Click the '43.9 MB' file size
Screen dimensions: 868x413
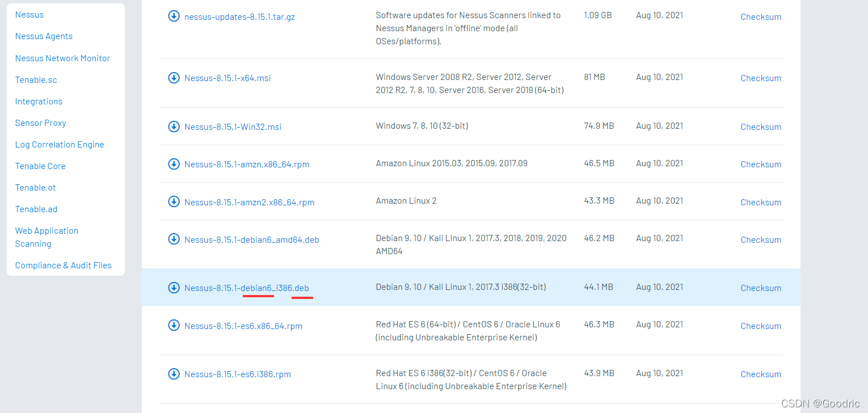pos(599,373)
